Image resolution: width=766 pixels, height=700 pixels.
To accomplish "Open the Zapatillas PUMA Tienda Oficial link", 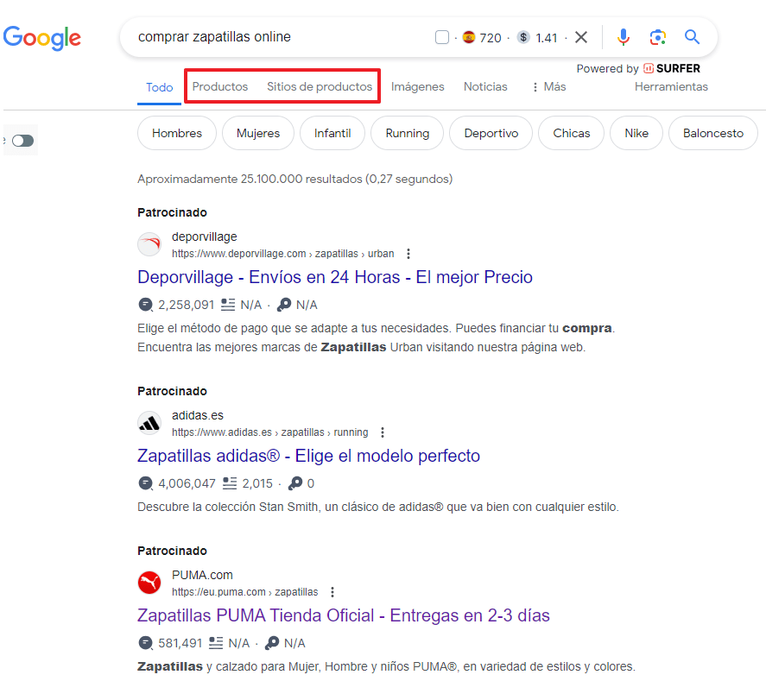I will [x=344, y=615].
